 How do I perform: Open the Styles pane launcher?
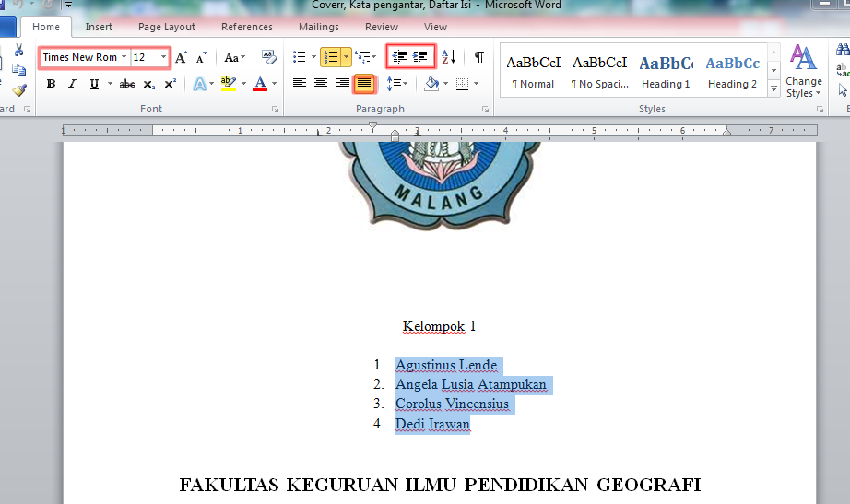[820, 110]
